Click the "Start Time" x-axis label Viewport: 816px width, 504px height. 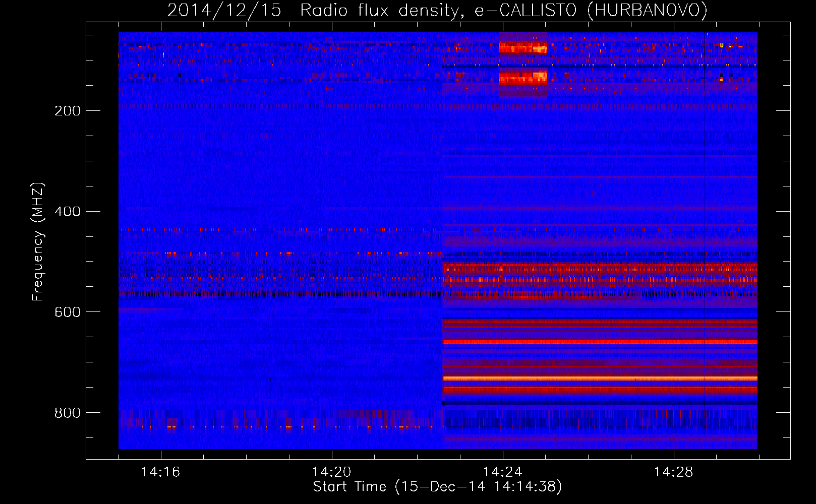[437, 486]
